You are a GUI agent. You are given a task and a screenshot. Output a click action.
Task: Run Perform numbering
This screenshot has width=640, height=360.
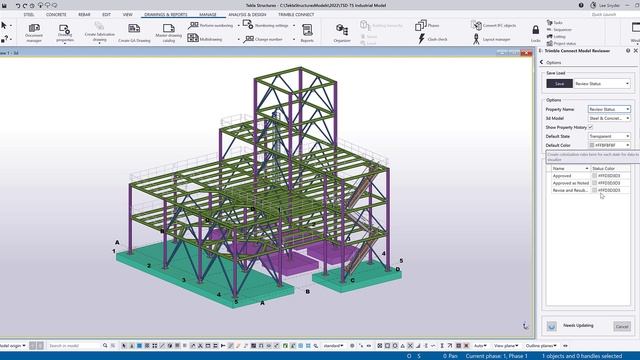pos(211,25)
